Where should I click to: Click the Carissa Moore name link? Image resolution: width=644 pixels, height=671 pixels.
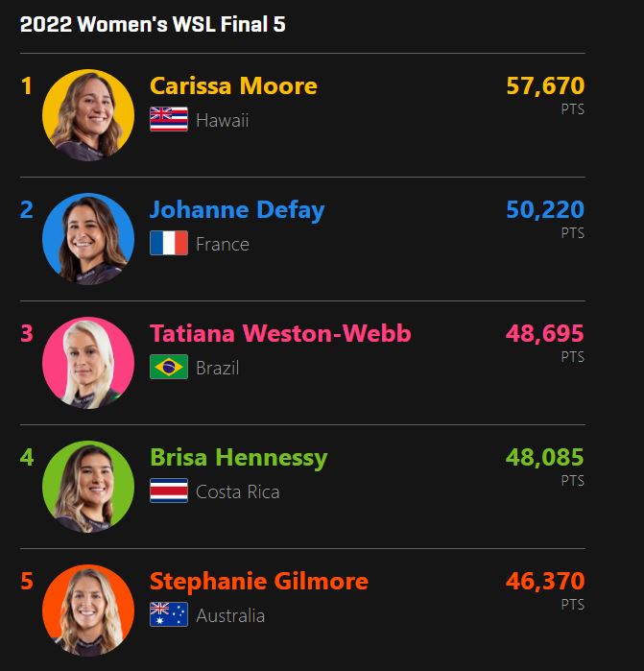pos(233,86)
